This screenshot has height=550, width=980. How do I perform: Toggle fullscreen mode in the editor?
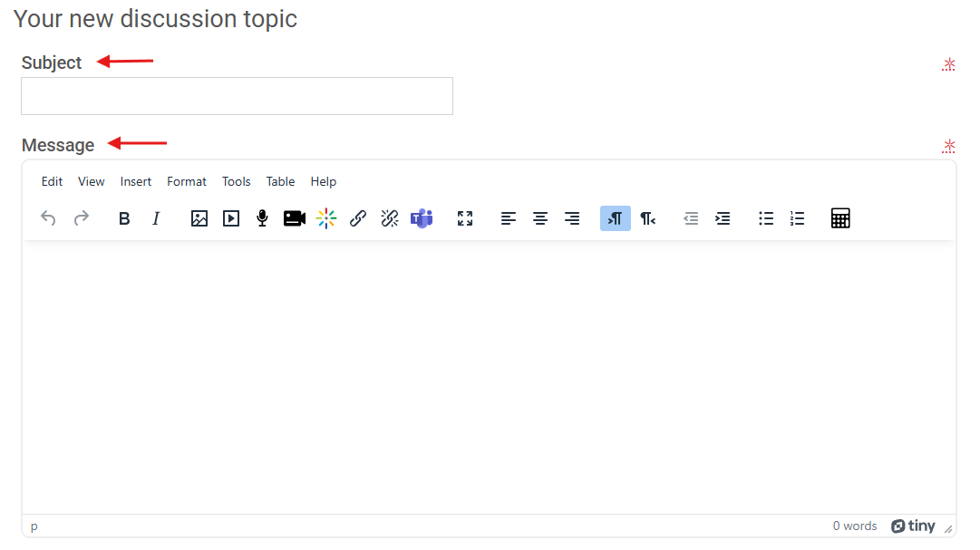coord(465,218)
